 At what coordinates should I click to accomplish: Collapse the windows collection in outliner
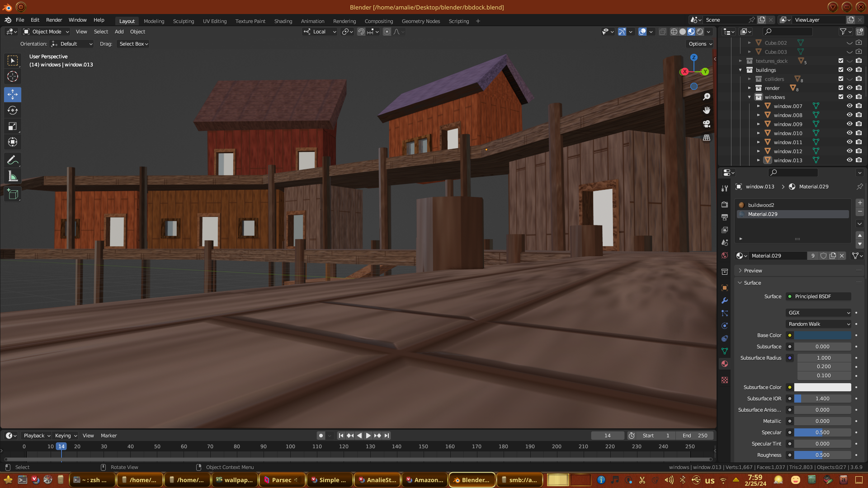(749, 97)
